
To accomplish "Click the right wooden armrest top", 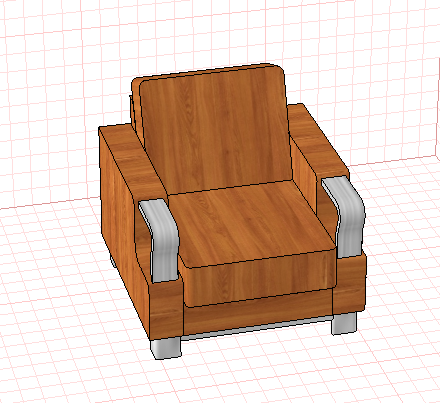I will click(x=317, y=140).
